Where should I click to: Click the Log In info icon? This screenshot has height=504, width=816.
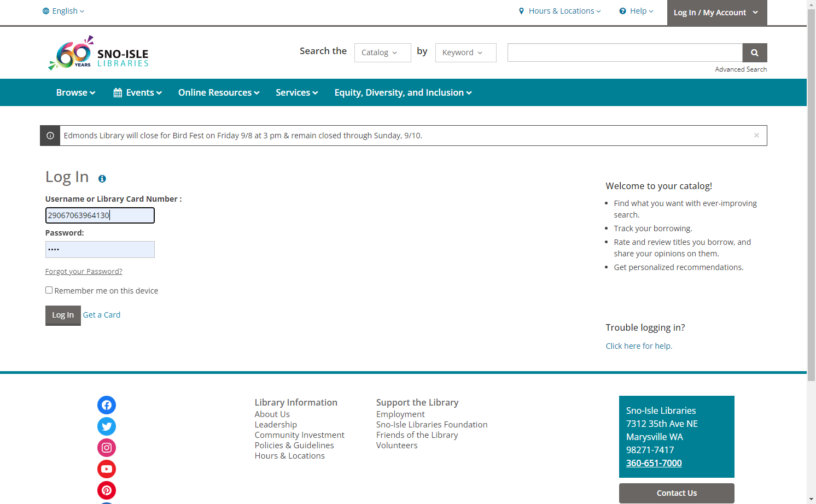(102, 179)
